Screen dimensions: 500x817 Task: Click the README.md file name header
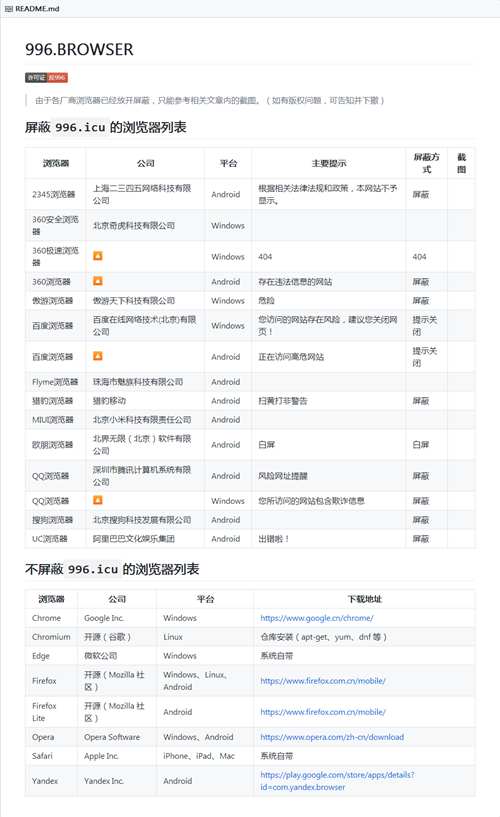37,9
